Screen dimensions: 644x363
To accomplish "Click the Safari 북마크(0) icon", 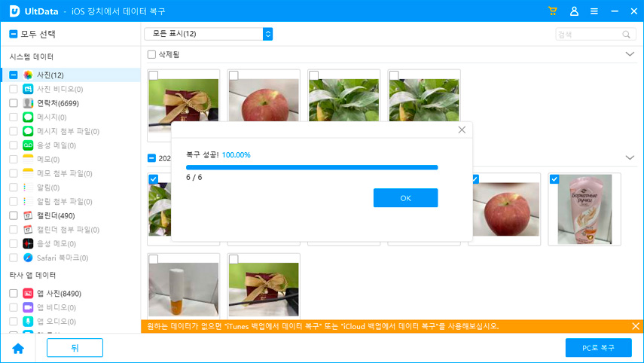I will pyautogui.click(x=28, y=258).
